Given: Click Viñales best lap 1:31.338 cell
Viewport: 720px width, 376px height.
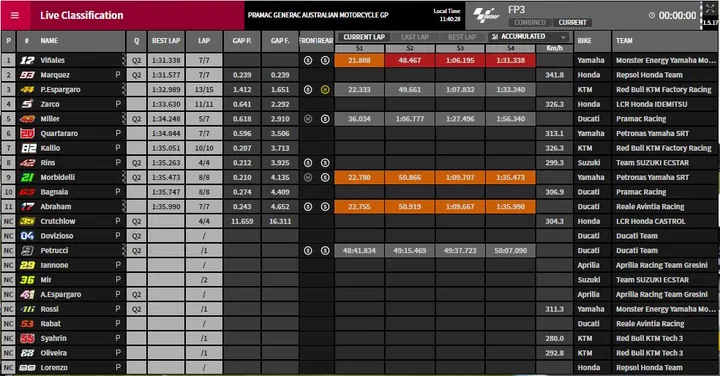Looking at the screenshot, I should pos(166,60).
